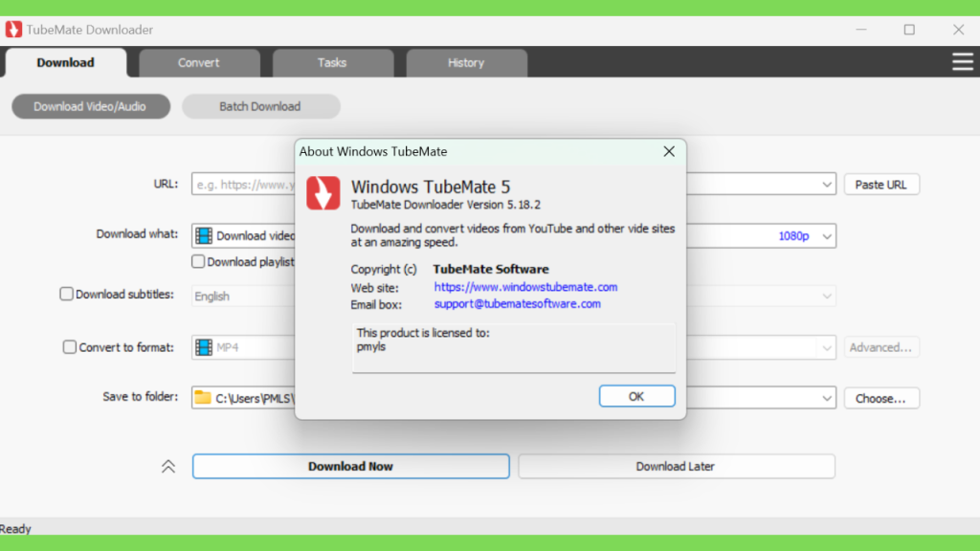This screenshot has width=980, height=551.
Task: Click the 'Ready' status bar text
Action: tap(15, 528)
